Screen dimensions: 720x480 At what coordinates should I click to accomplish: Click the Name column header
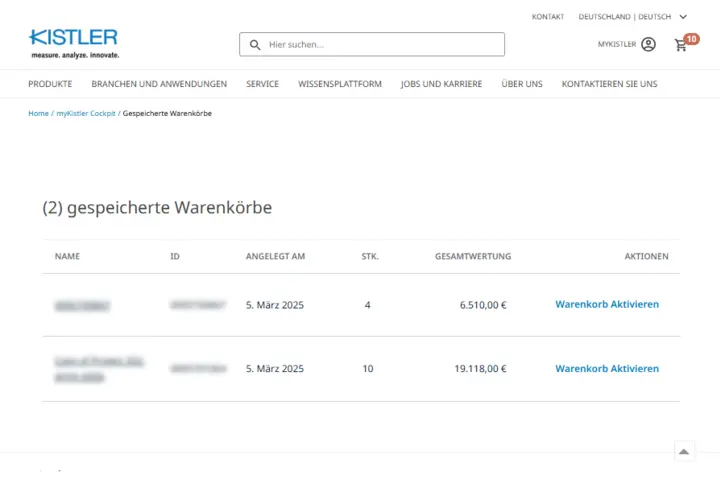(x=67, y=256)
